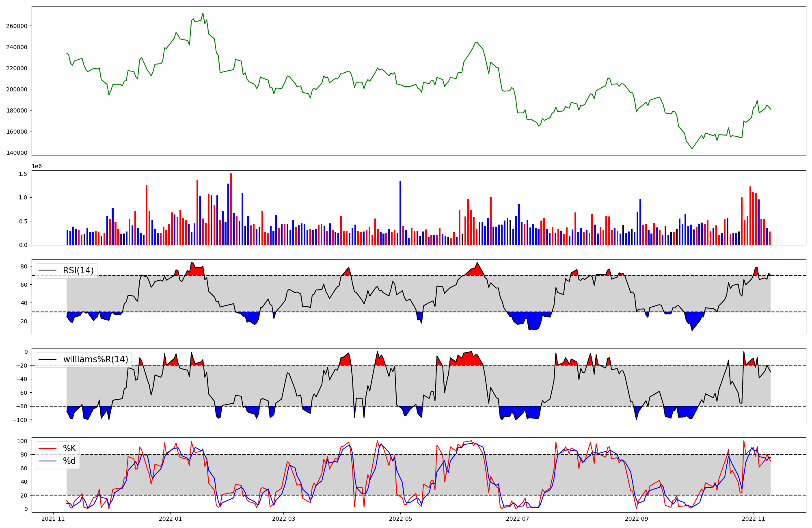Click the williams%R(14) legend label
812x528 pixels.
[95, 359]
